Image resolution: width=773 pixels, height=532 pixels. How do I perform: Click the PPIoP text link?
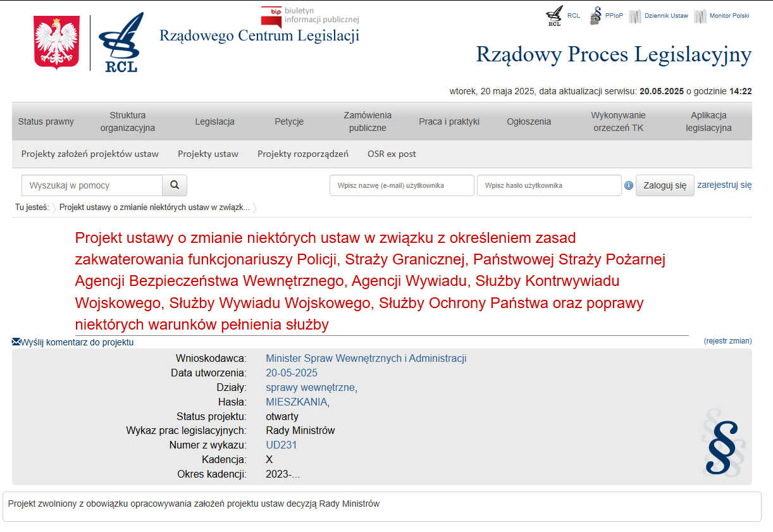[614, 16]
